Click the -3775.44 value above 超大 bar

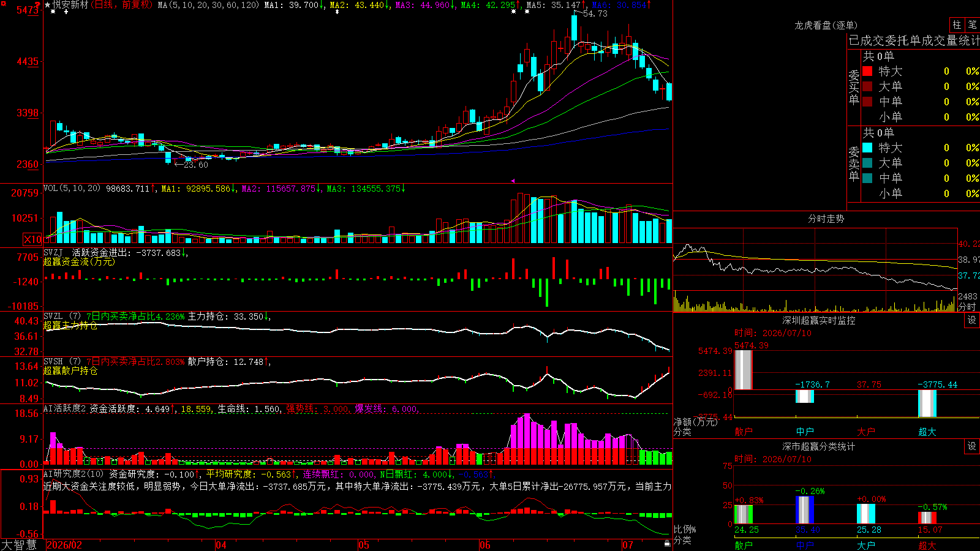tap(937, 384)
